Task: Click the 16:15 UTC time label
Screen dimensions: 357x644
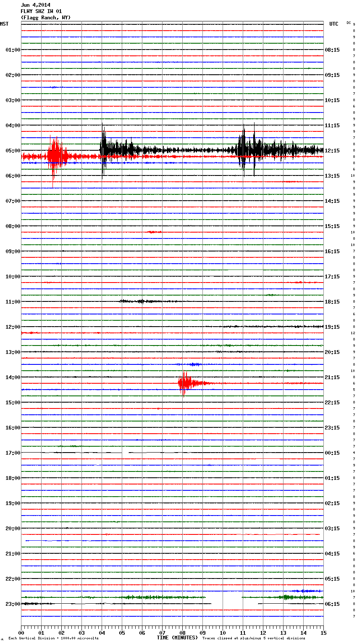Action: pos(332,251)
